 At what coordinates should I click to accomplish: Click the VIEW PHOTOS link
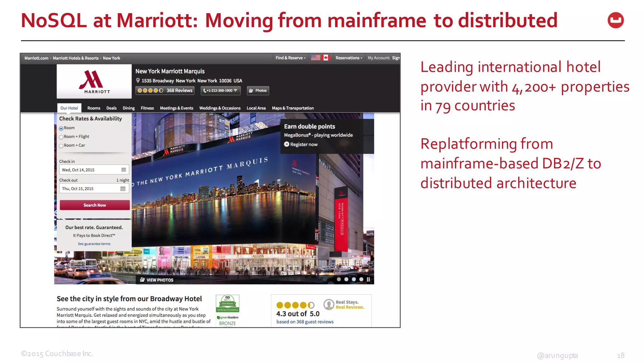[x=160, y=280]
